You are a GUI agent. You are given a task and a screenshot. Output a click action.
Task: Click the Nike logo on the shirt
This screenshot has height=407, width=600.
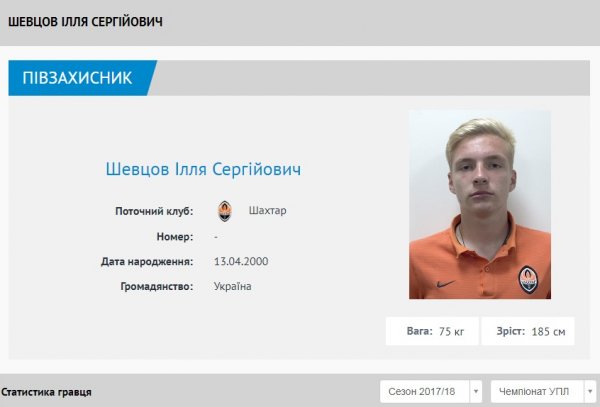click(445, 284)
